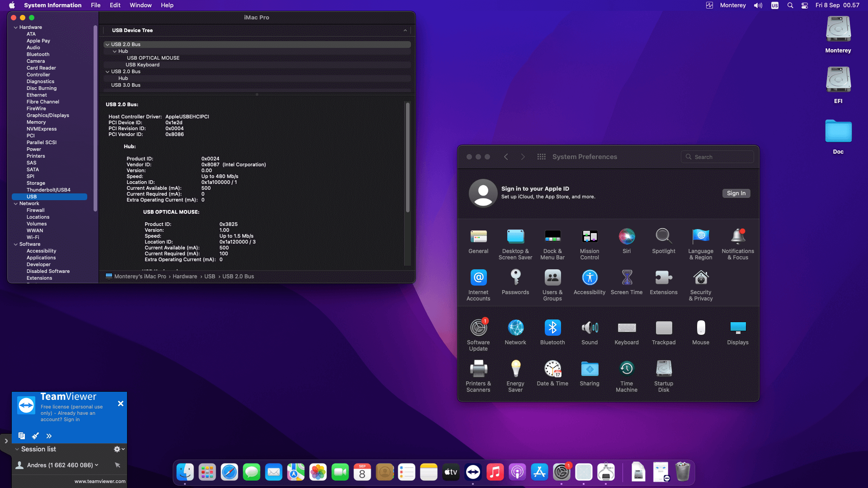The width and height of the screenshot is (868, 488).
Task: Open TeamViewer settings gear dropdown
Action: coord(119,449)
